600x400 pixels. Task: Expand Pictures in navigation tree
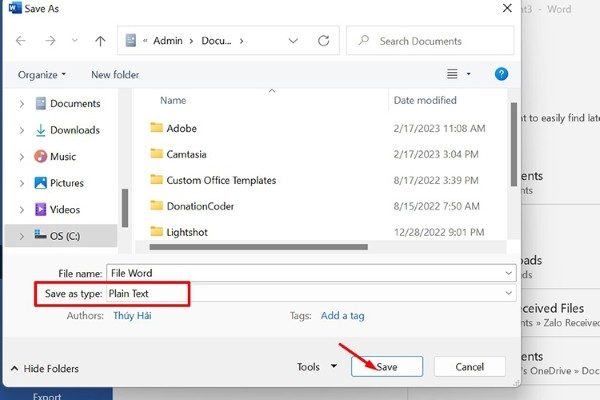click(x=22, y=183)
